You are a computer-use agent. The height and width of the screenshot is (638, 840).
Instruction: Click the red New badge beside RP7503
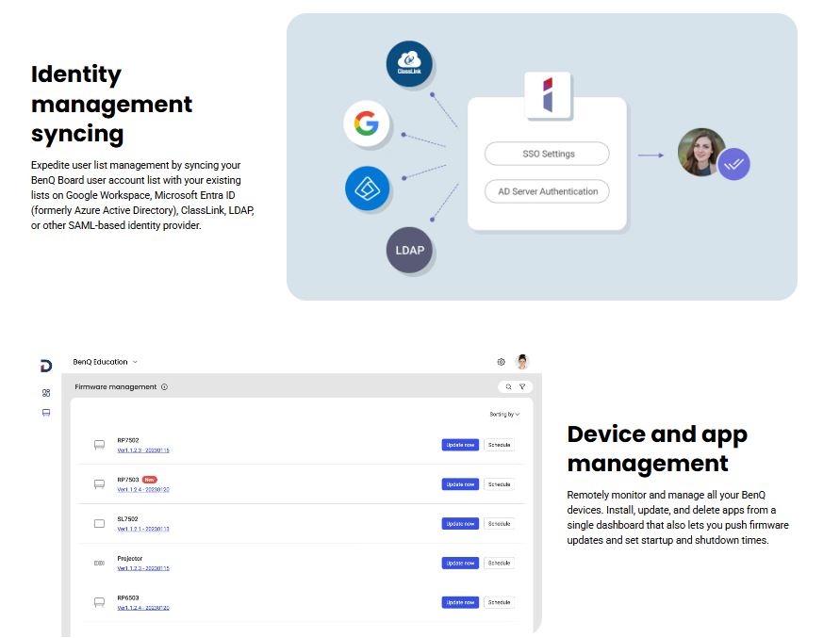pos(150,480)
